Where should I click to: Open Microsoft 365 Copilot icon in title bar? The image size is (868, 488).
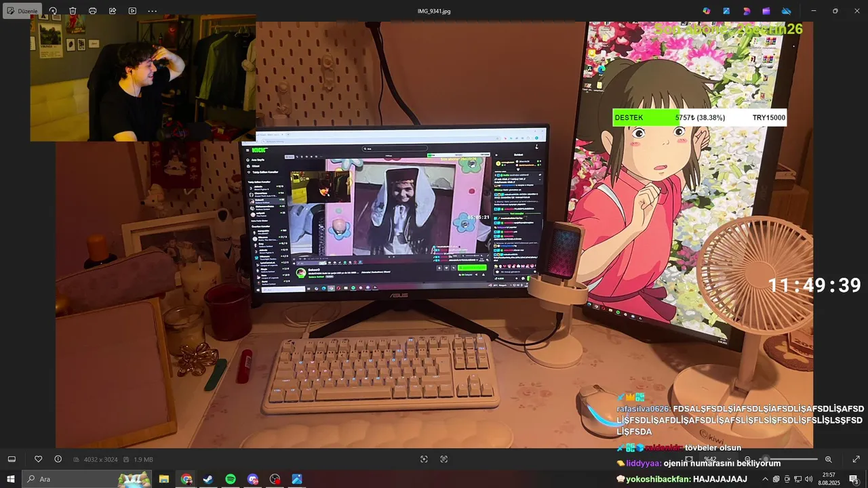click(707, 11)
